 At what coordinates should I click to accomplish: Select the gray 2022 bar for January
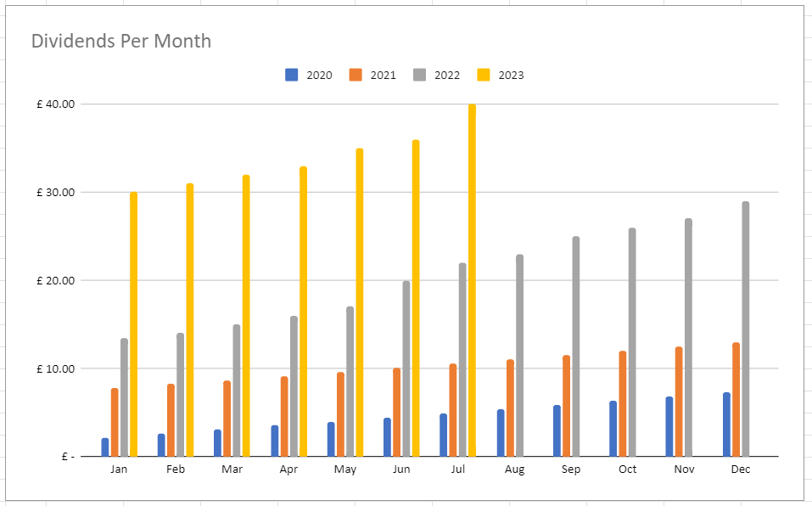pyautogui.click(x=124, y=398)
